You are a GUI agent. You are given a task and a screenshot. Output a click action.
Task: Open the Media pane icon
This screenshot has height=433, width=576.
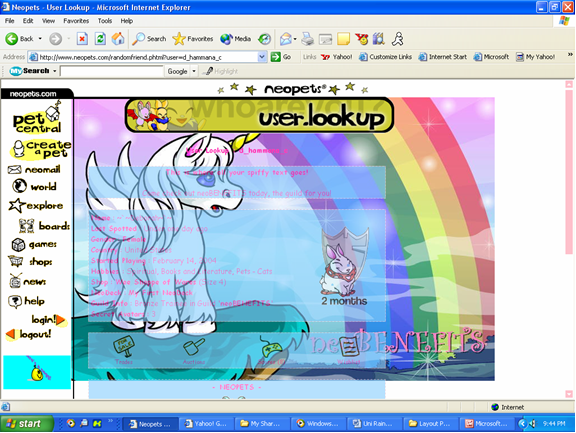[x=226, y=39]
